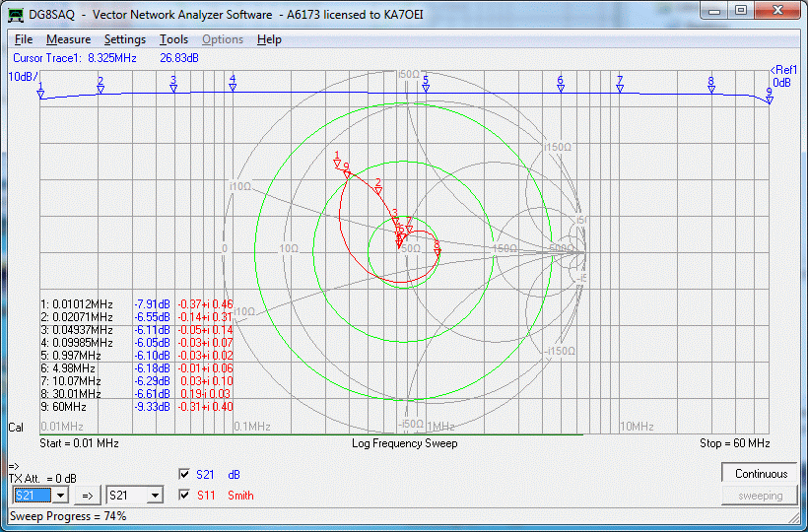Select blue marker 5 on S21 trace
This screenshot has width=808, height=532.
coord(426,85)
